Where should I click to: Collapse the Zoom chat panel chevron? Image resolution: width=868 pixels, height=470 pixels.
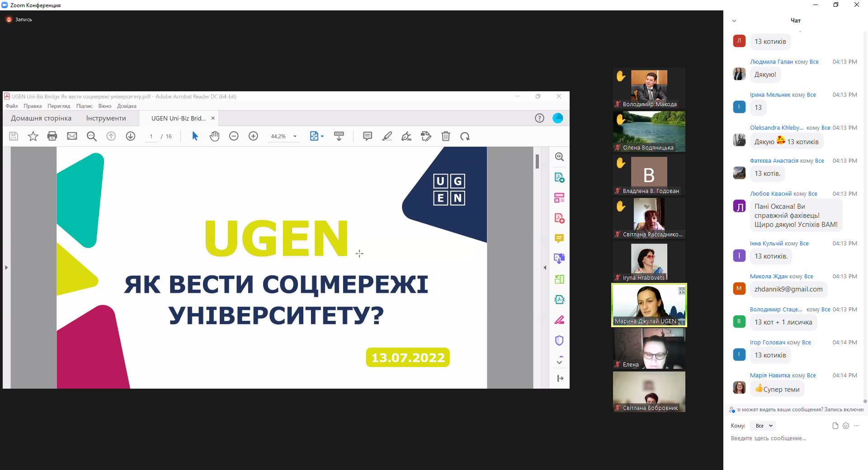pos(734,21)
